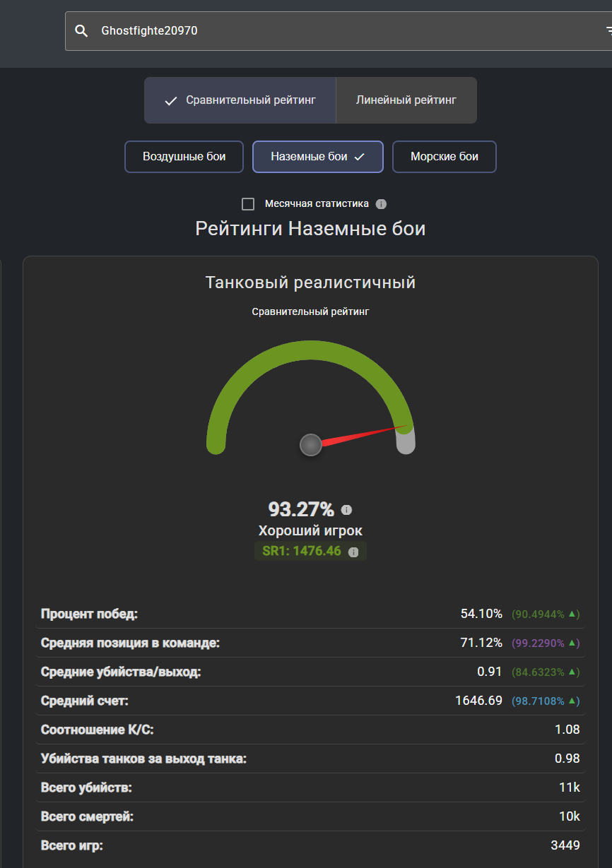612x868 pixels.
Task: Click green up arrow in Процент побед row
Action: [x=573, y=614]
